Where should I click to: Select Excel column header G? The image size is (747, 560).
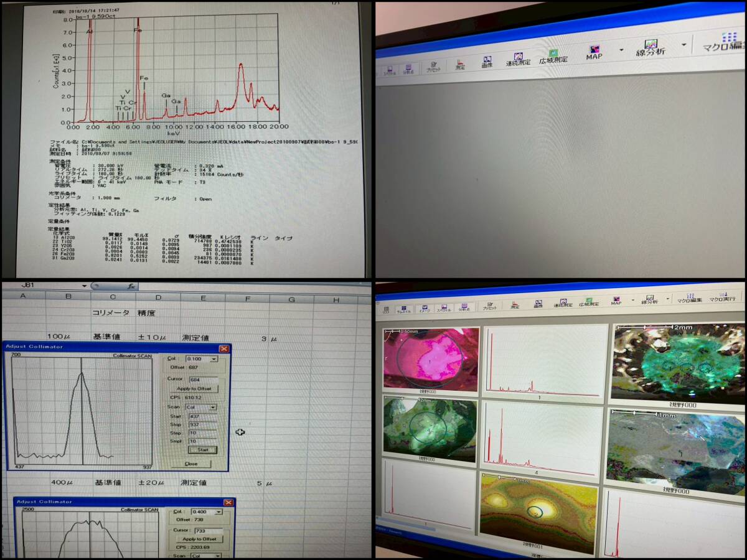pos(291,301)
